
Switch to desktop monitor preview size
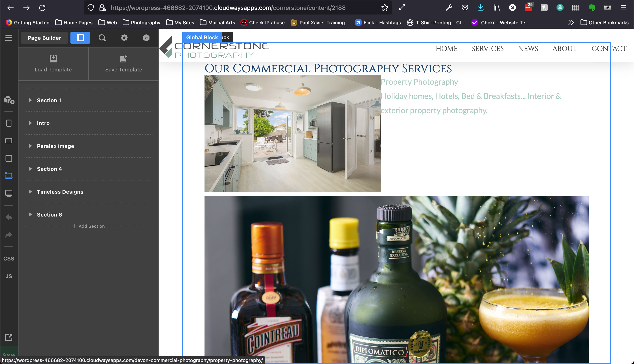click(x=9, y=193)
